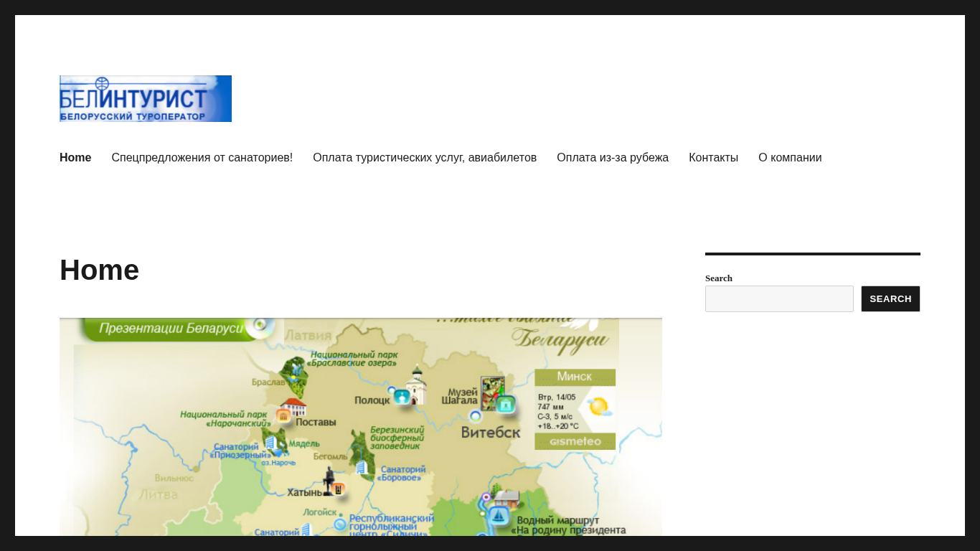
Task: Focus the Search input field
Action: 779,299
